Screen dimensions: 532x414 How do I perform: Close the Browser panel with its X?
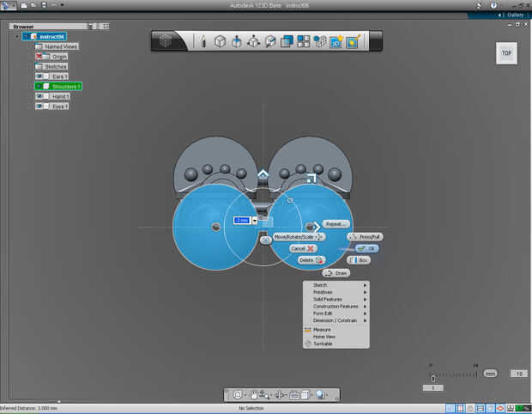coord(106,26)
